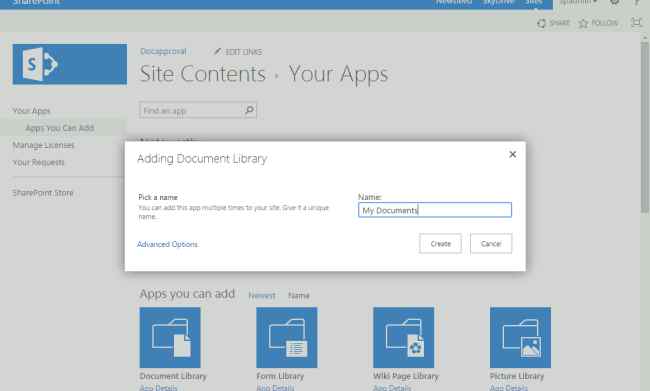
Task: Open SkyDrive in top bar
Action: (x=499, y=2)
